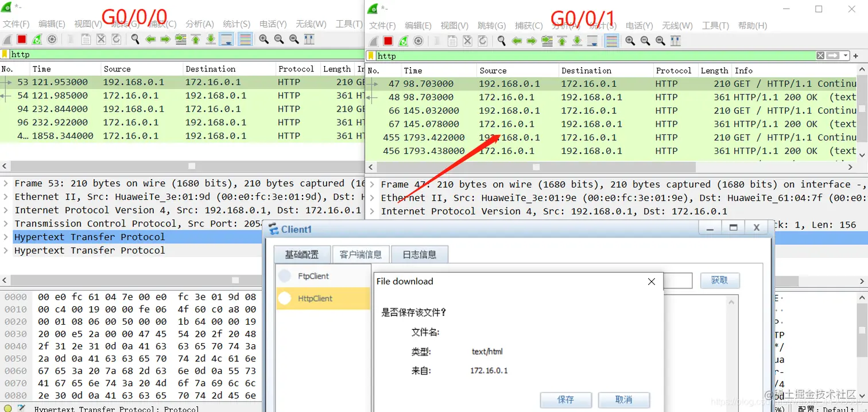
Task: Expand Internet Protocol Version 4 in G0/0/1 window
Action: click(372, 211)
